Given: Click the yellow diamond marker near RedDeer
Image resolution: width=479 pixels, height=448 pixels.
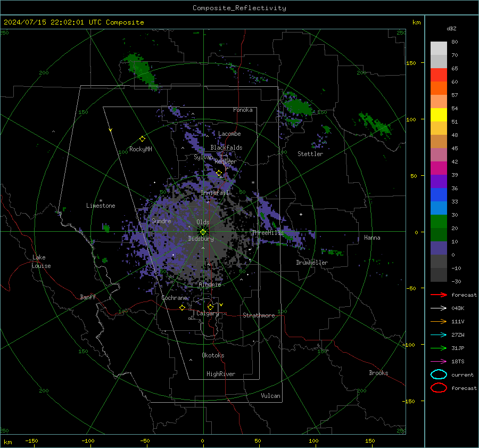Looking at the screenshot, I should pos(219,173).
